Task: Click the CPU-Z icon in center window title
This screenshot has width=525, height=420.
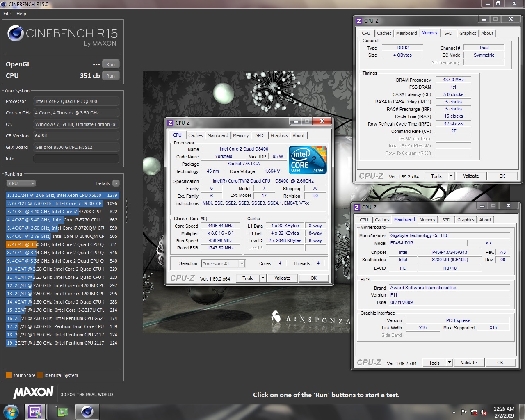Action: (170, 123)
